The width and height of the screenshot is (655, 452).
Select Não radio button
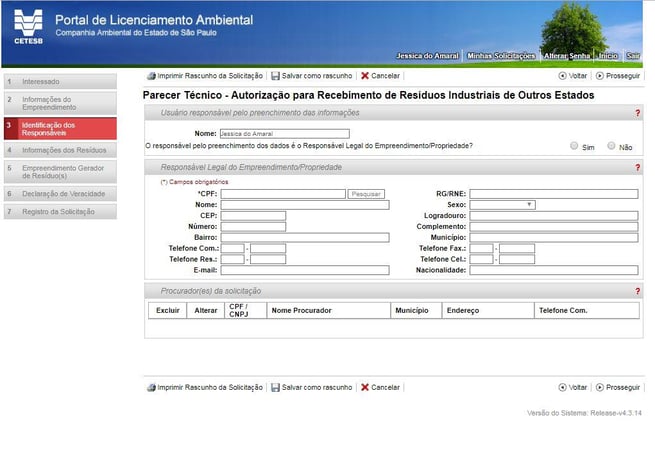point(611,146)
